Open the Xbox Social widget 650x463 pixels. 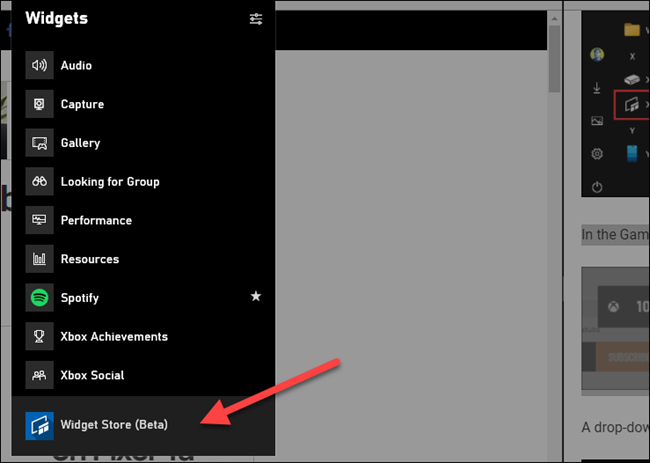click(x=92, y=376)
